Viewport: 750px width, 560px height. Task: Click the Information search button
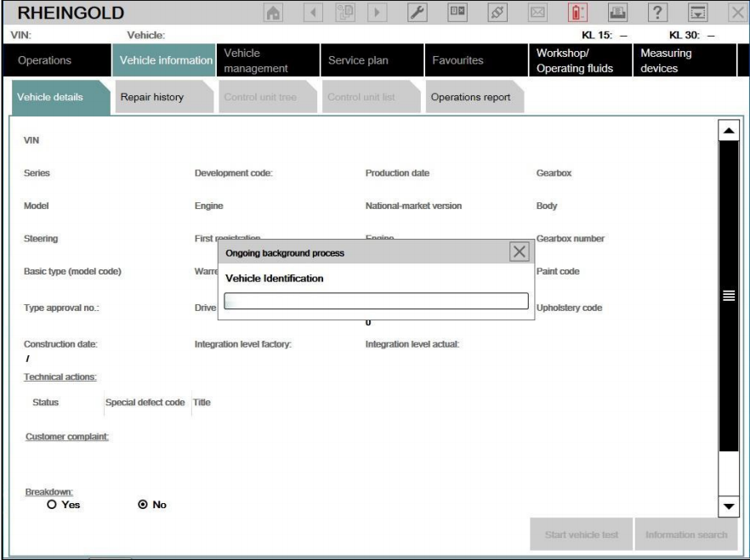tap(686, 535)
